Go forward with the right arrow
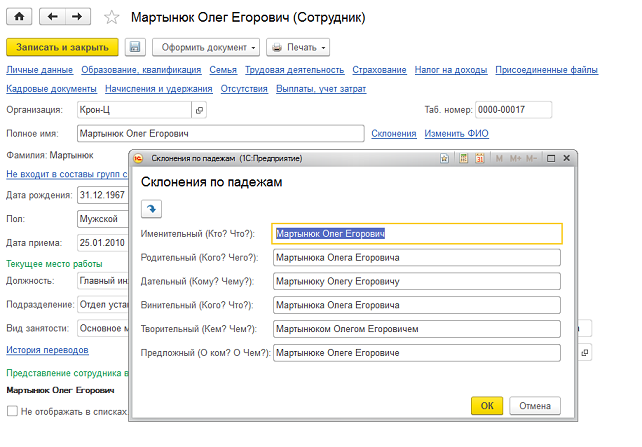 [x=77, y=17]
